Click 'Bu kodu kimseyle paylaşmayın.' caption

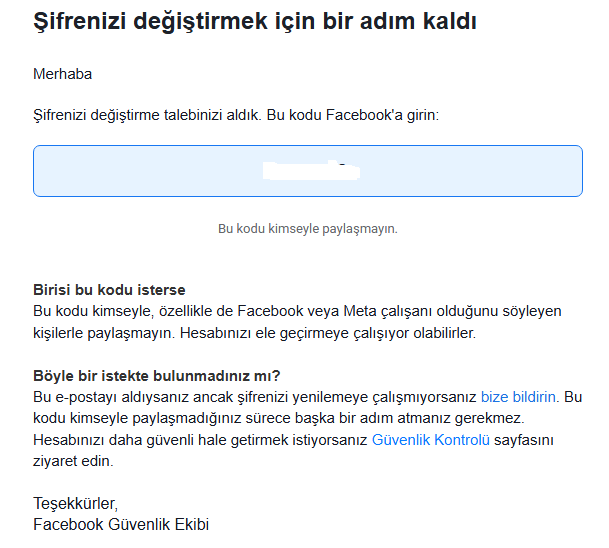(308, 229)
